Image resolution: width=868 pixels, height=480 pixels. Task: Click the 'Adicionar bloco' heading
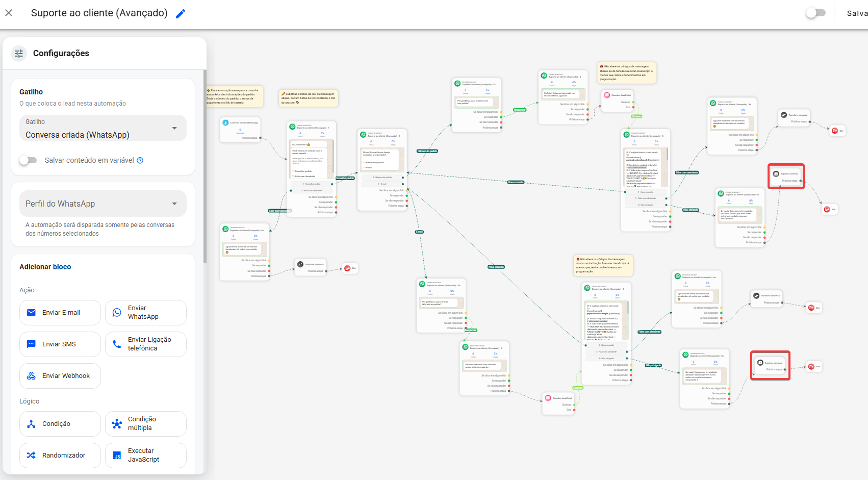tap(45, 267)
